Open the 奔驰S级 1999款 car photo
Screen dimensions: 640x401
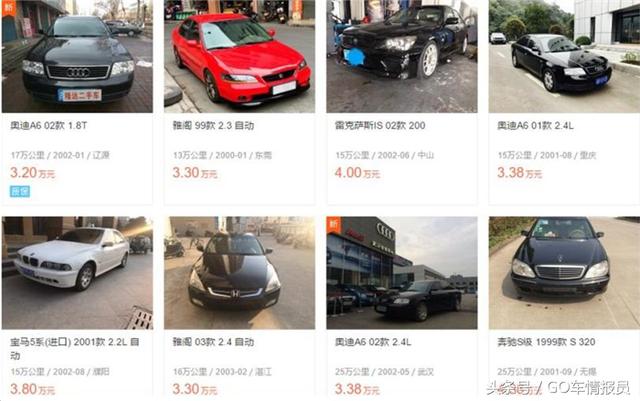pyautogui.click(x=564, y=273)
